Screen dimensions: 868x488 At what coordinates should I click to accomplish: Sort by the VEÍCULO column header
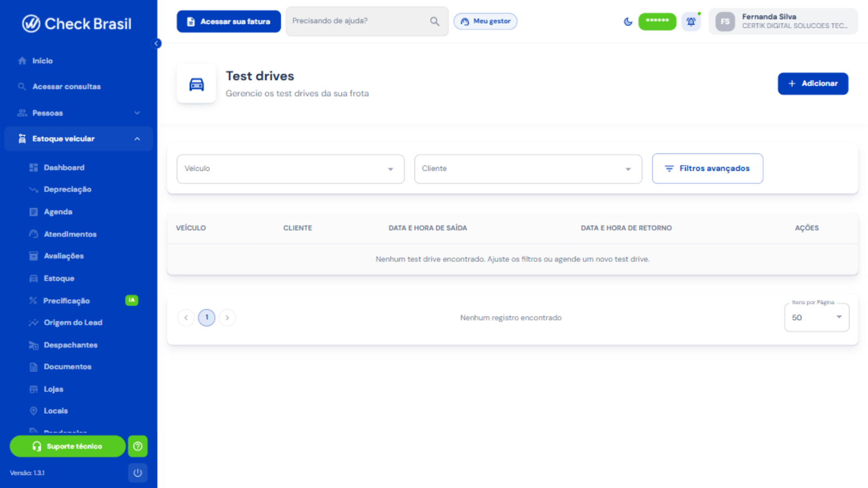pyautogui.click(x=191, y=228)
